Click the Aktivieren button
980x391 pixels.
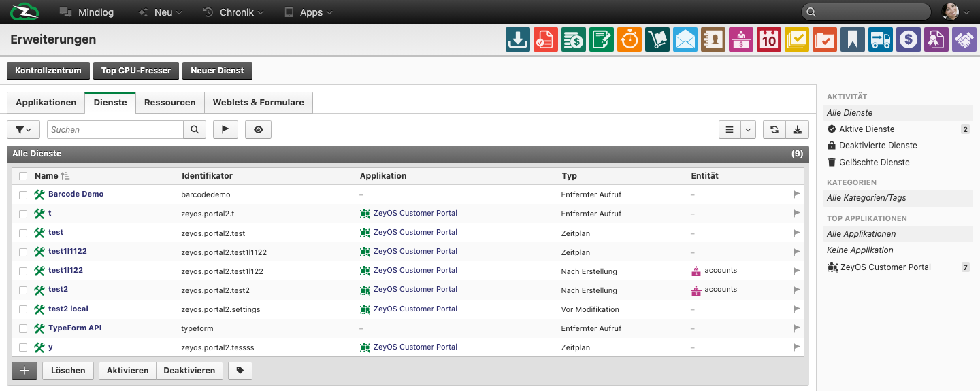tap(128, 371)
